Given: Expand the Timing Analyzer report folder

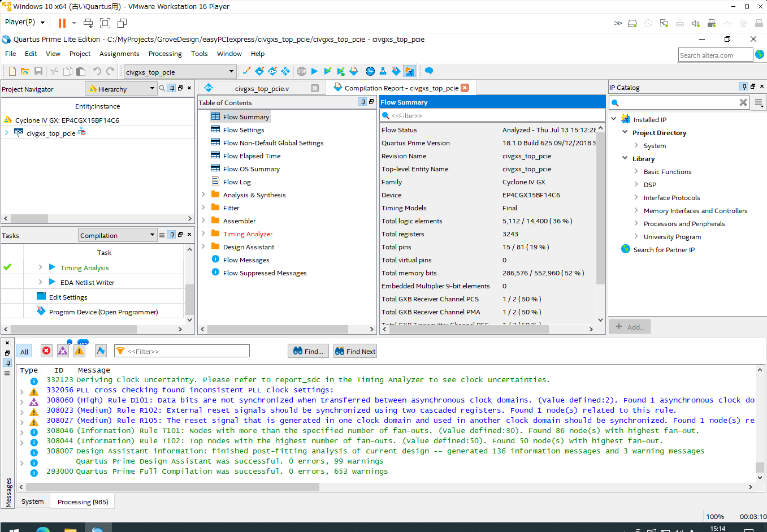Looking at the screenshot, I should point(203,233).
